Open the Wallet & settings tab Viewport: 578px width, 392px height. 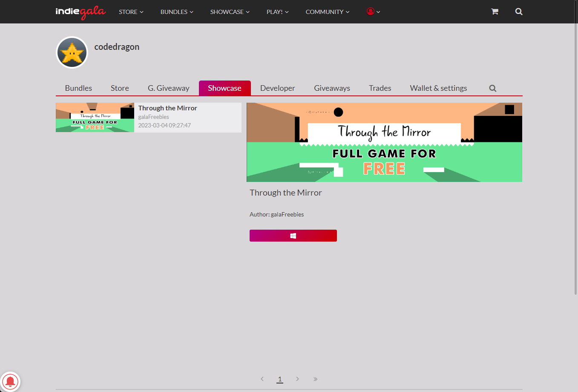click(x=438, y=88)
